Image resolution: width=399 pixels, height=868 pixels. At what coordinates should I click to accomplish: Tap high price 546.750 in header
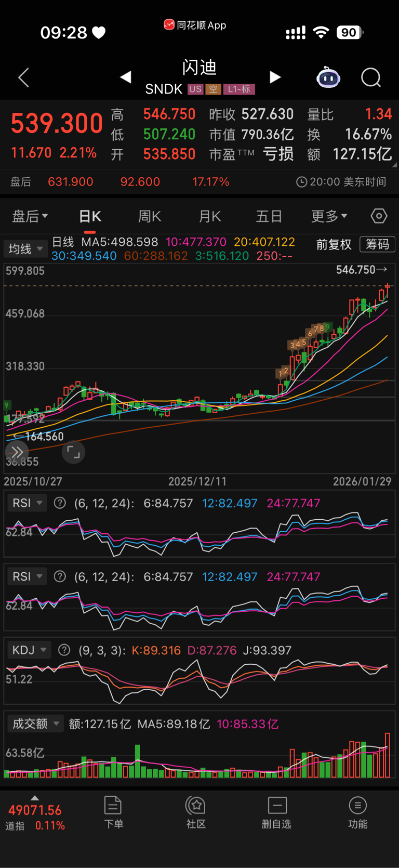169,114
